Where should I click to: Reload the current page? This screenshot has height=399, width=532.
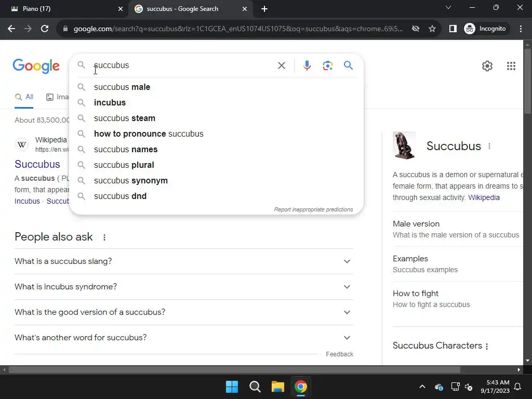point(45,29)
